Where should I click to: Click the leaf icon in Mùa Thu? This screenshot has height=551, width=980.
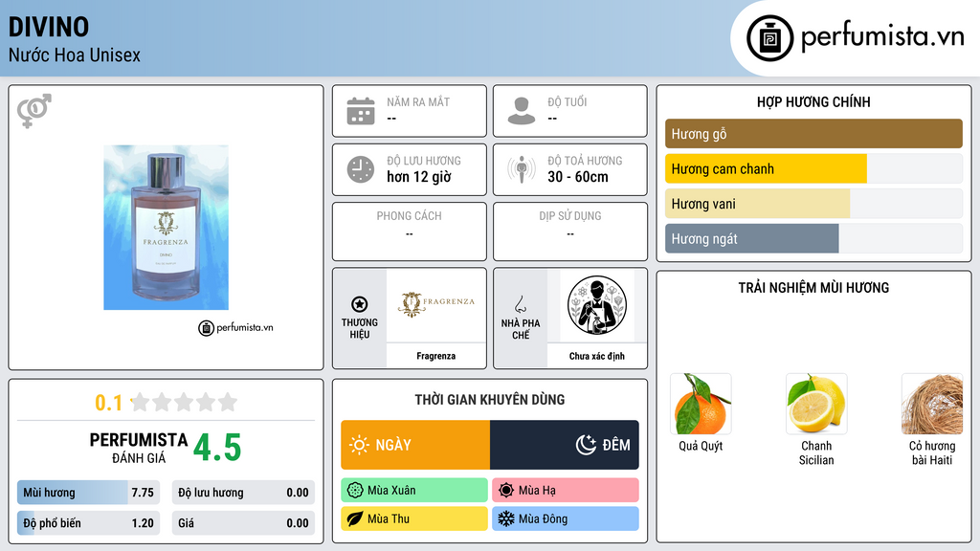pos(355,519)
